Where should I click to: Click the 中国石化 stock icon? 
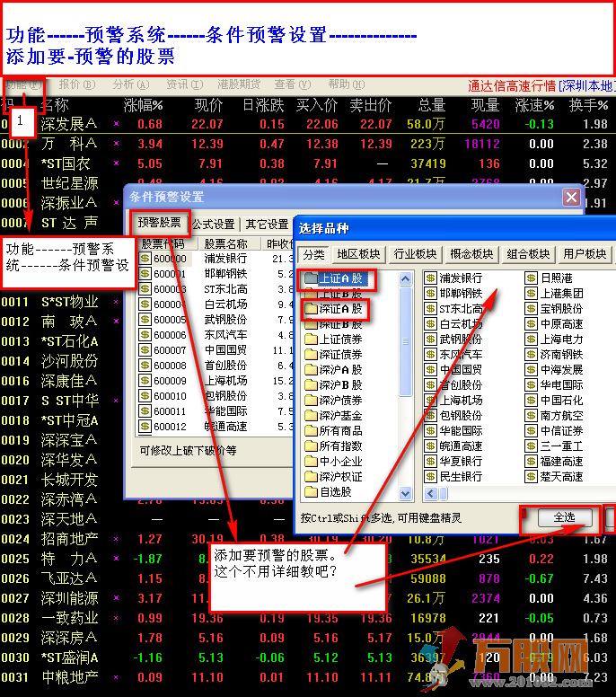[x=531, y=401]
